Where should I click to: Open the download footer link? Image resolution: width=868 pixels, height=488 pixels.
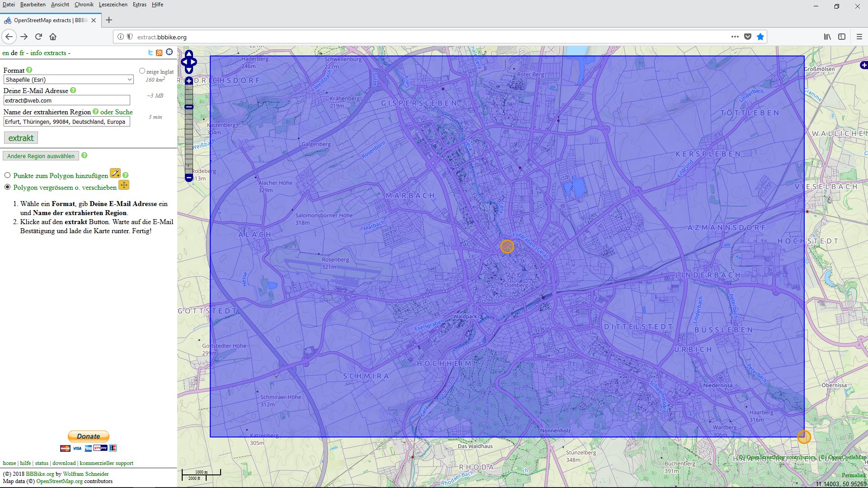coord(64,463)
